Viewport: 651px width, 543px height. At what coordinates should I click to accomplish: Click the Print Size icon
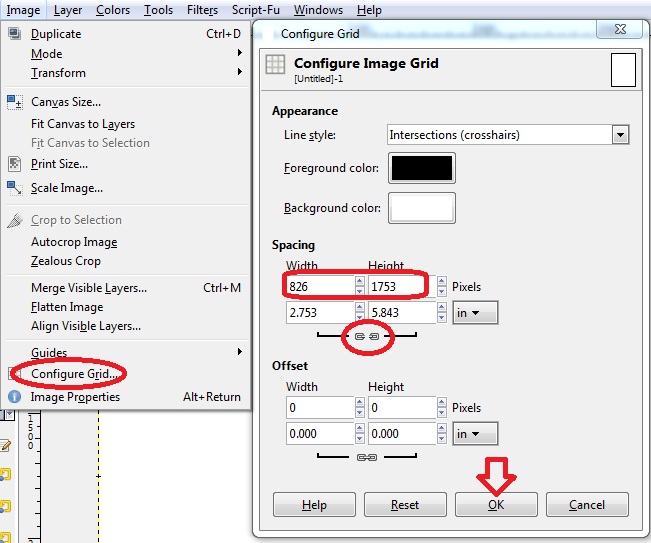pos(15,164)
